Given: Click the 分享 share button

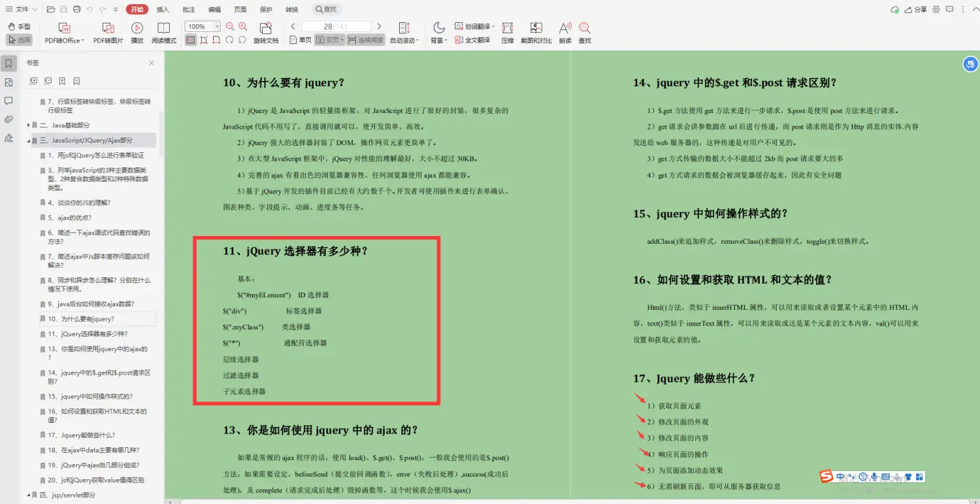Looking at the screenshot, I should point(916,9).
